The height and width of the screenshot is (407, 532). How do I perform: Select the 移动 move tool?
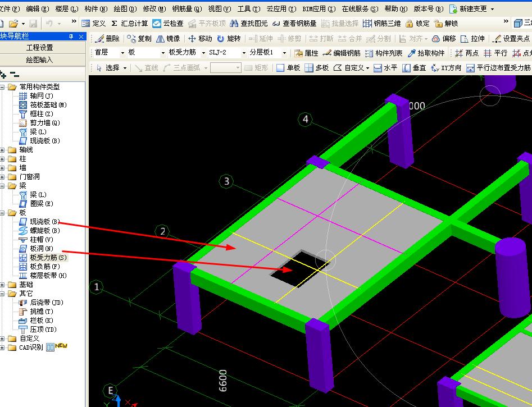200,39
